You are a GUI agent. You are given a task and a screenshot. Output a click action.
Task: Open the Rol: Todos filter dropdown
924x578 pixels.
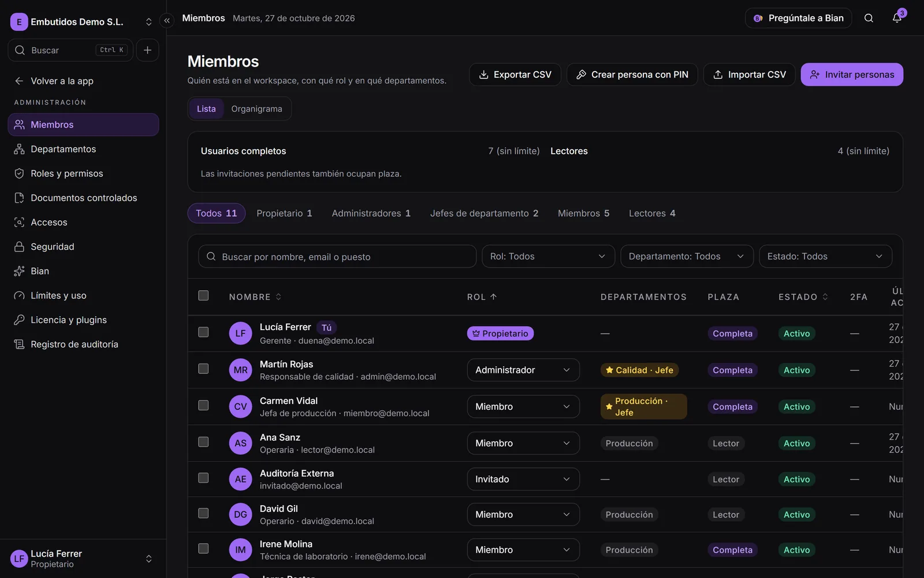[x=548, y=256]
